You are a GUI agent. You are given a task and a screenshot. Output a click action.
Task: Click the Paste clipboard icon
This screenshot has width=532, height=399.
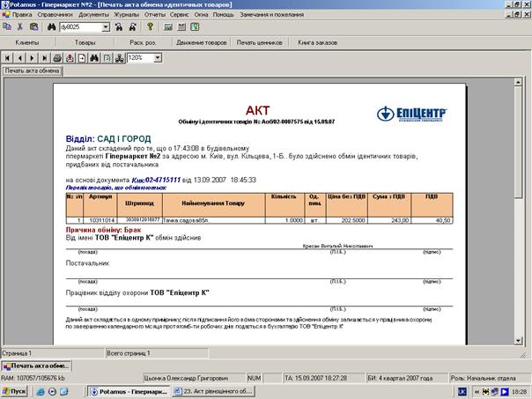click(33, 26)
